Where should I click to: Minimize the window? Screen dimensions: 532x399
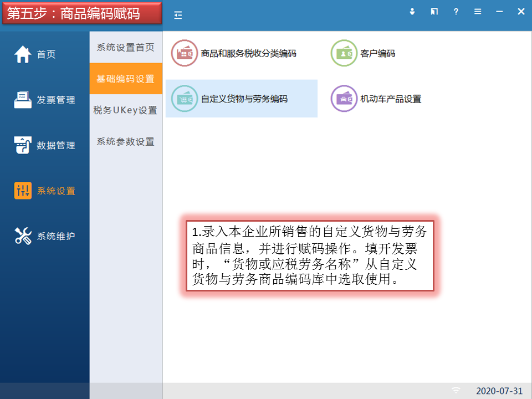point(499,12)
